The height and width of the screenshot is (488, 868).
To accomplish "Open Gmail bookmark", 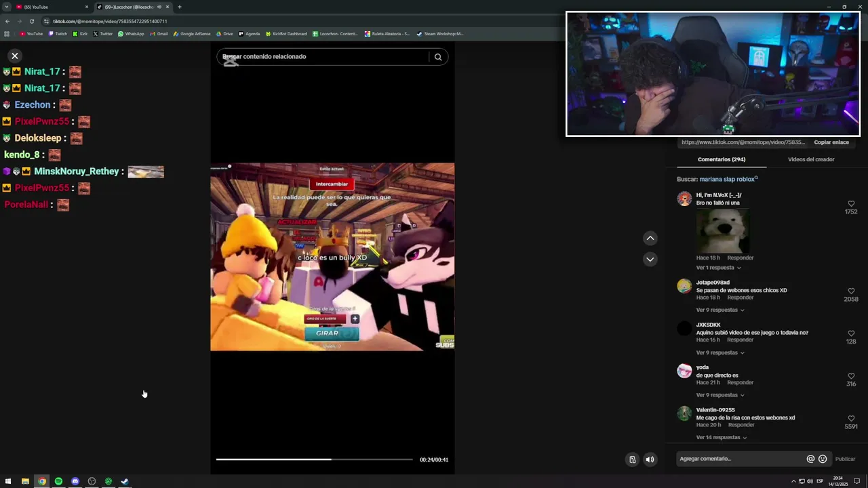I will [159, 34].
